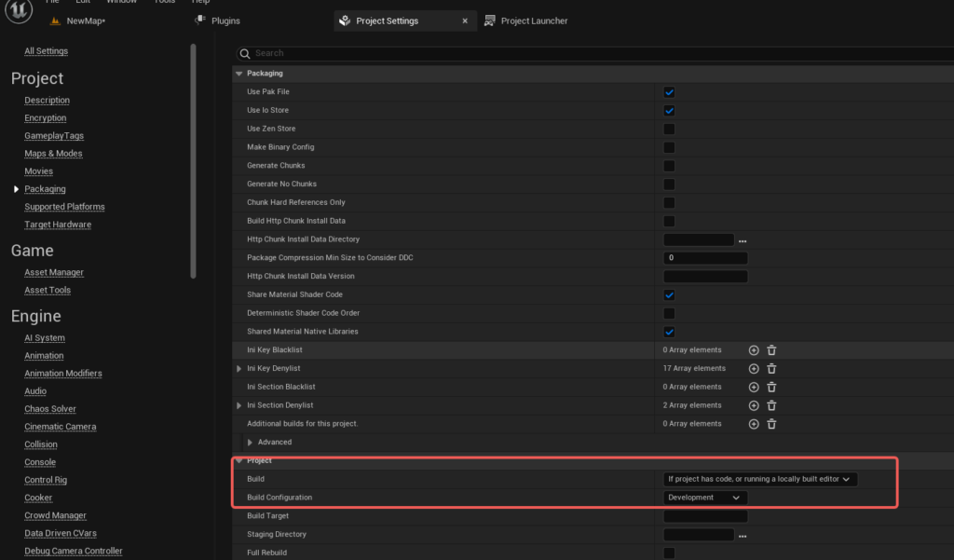This screenshot has height=560, width=954.
Task: Close the Project Settings tab
Action: point(465,20)
